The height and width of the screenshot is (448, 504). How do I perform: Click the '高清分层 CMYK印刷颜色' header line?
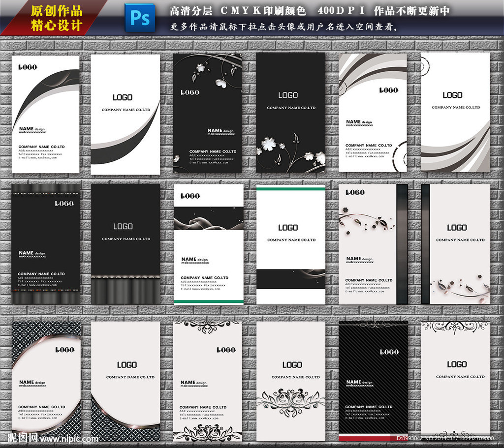[x=238, y=11]
